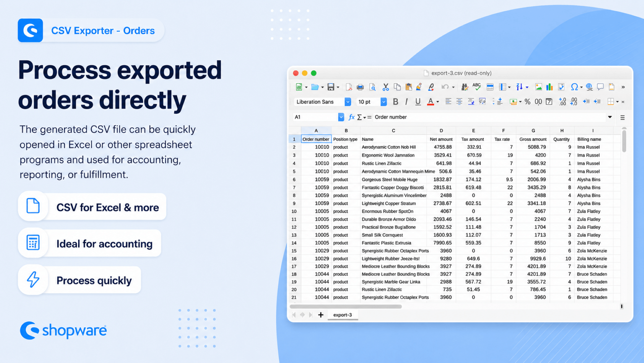Click the vertical scrollbar thumb of the sheet

coord(624,141)
